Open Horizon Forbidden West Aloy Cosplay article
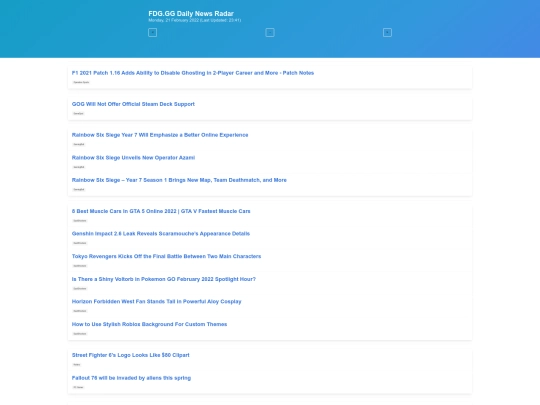 156,301
